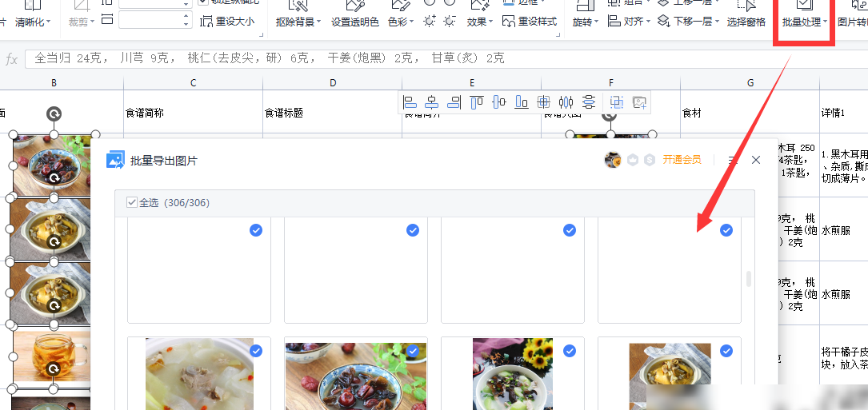
Task: Uncheck the second blank card's checkmark
Action: click(x=413, y=230)
